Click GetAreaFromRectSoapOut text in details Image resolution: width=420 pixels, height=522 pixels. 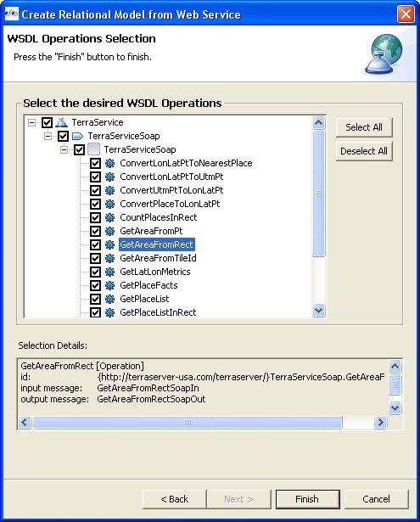(151, 399)
